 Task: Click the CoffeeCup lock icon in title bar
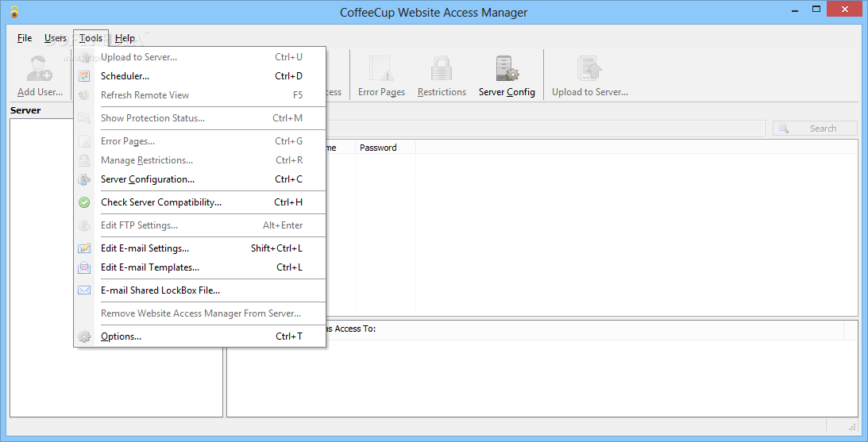click(x=14, y=12)
